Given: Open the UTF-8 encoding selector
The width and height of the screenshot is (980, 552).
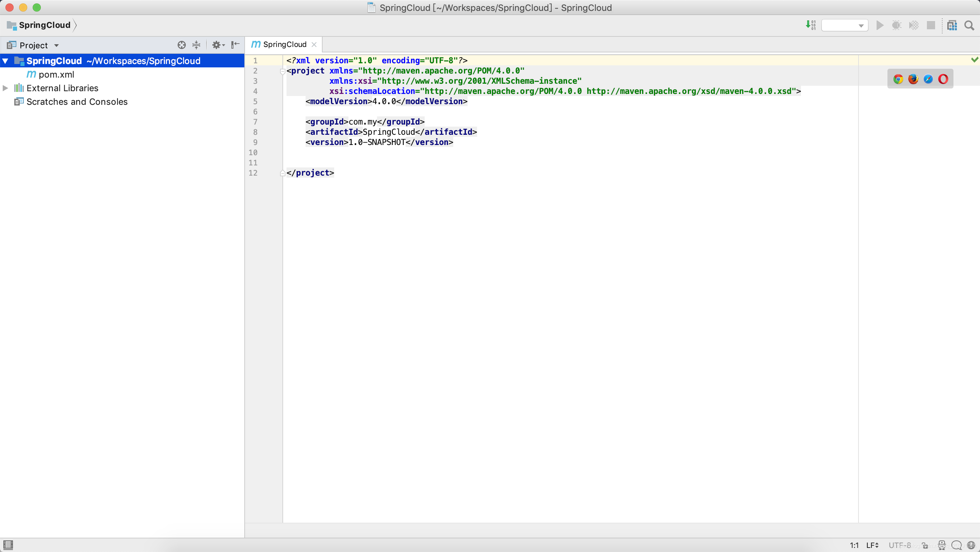Looking at the screenshot, I should coord(899,545).
